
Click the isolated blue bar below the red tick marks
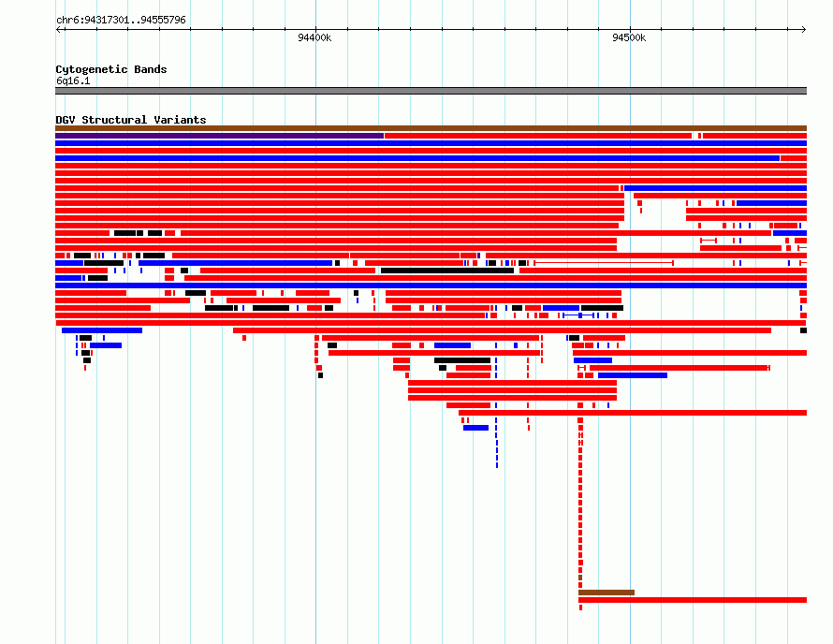click(475, 428)
